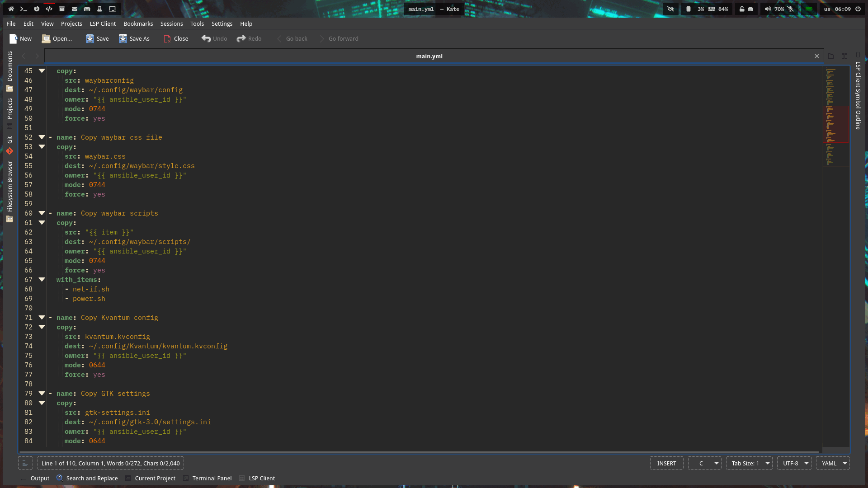Create a new document with New

point(20,38)
